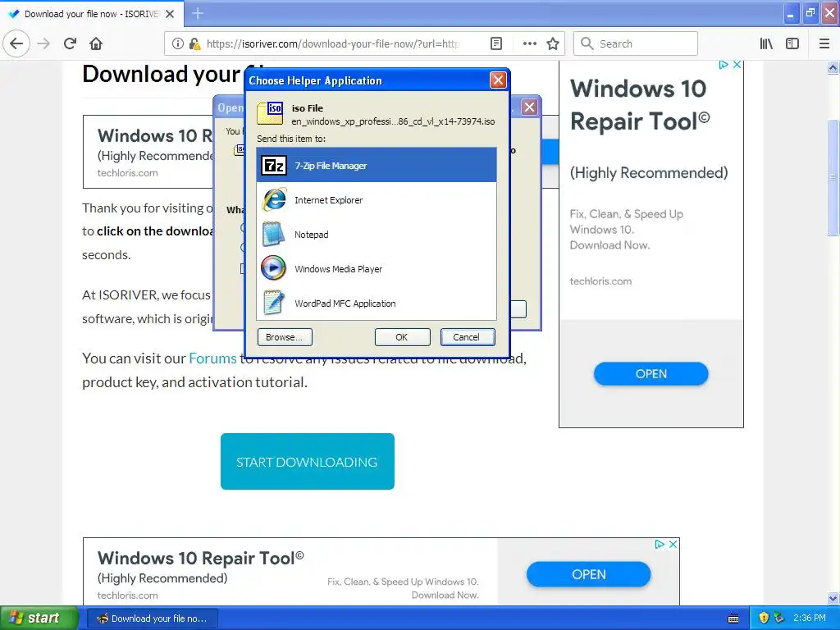Screen dimensions: 840x630
Task: Open AdChoices icon on bottom banner ad
Action: [x=660, y=544]
